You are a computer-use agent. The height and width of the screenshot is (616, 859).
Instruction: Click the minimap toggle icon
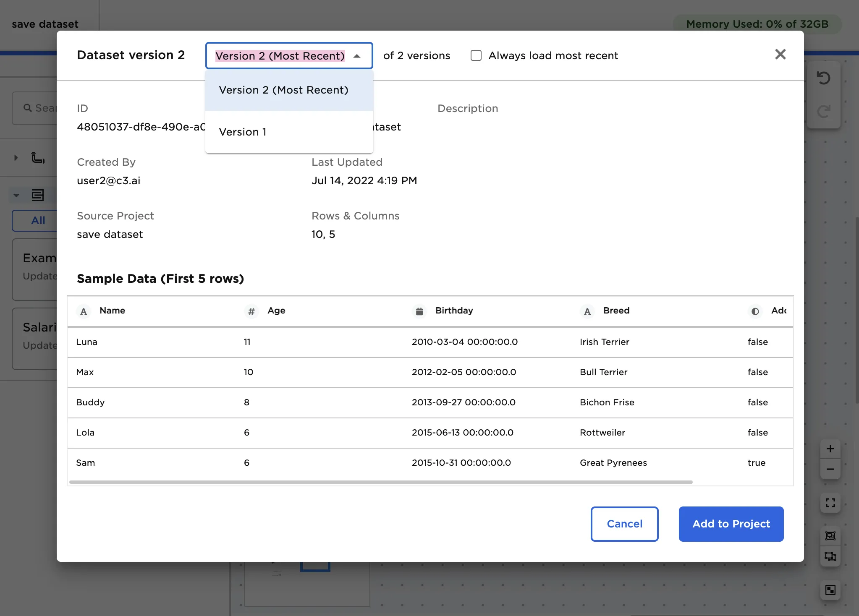[830, 590]
